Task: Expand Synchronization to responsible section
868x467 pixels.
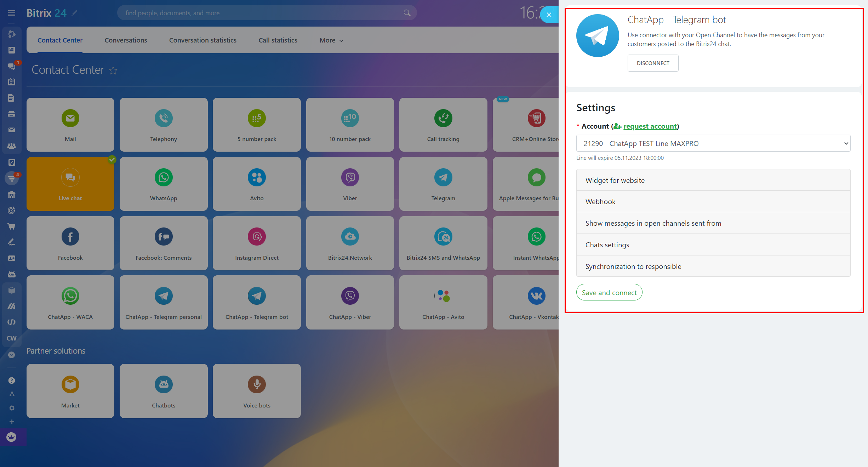Action: click(x=713, y=266)
